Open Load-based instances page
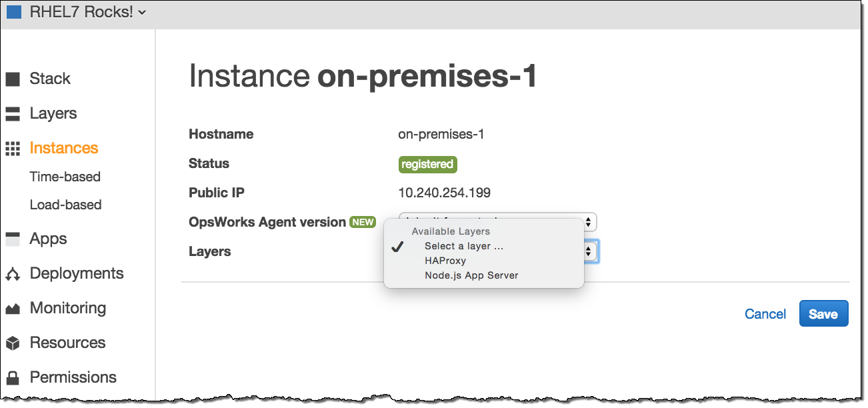 tap(65, 205)
